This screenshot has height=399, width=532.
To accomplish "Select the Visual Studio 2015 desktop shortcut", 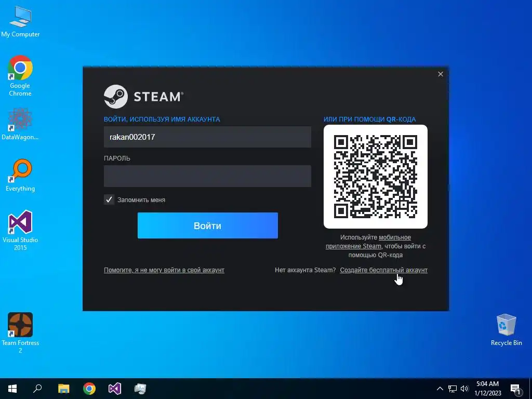I will pyautogui.click(x=20, y=230).
